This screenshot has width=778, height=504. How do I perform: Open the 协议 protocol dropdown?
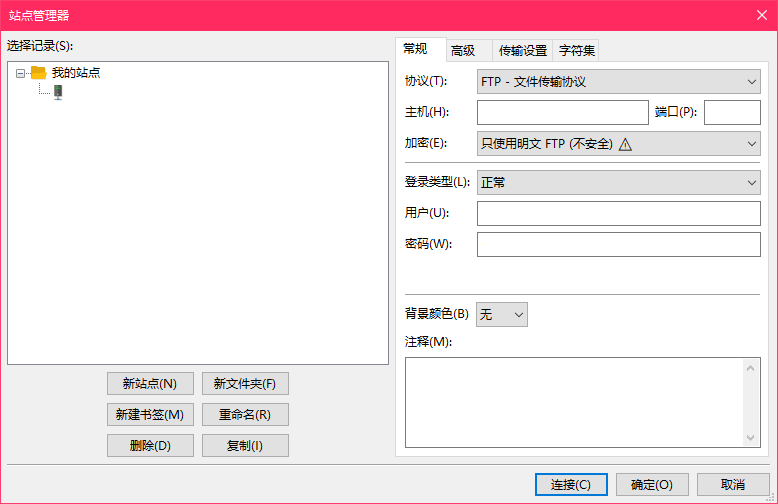tap(619, 81)
